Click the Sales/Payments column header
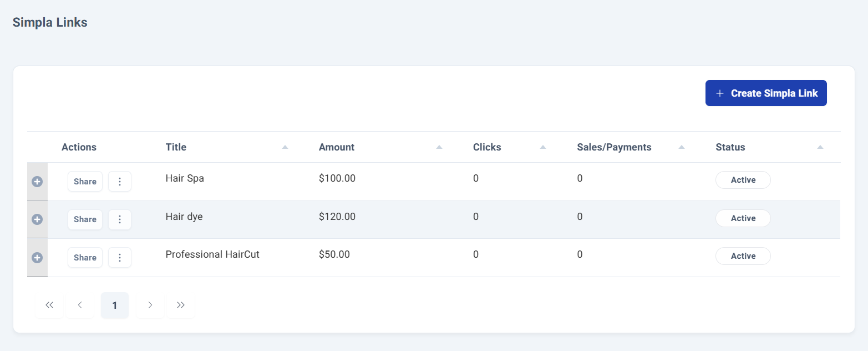 click(614, 147)
